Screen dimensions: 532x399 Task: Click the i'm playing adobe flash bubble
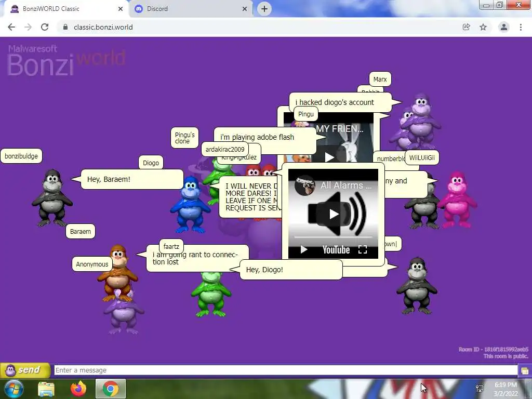[264, 137]
